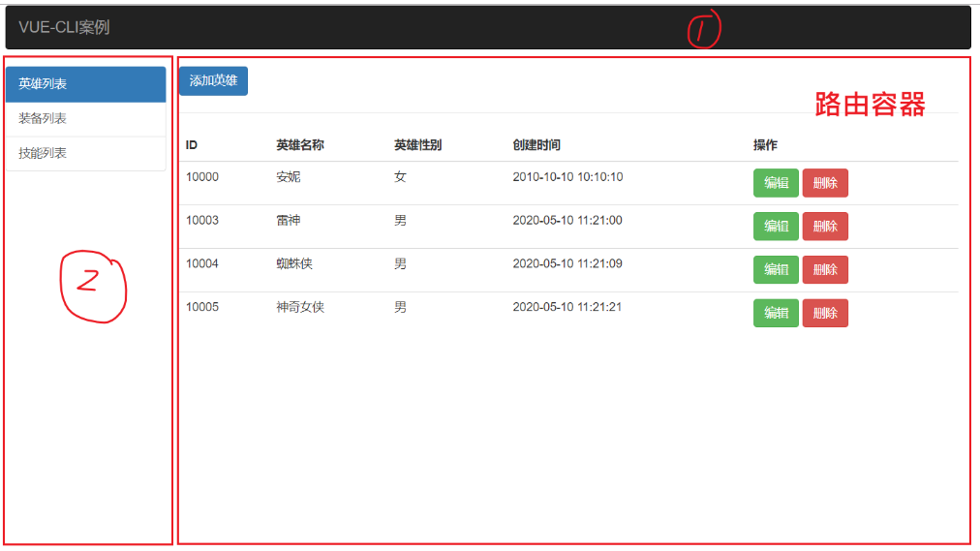Click the 英雄性别 column header
The image size is (980, 551).
click(417, 145)
